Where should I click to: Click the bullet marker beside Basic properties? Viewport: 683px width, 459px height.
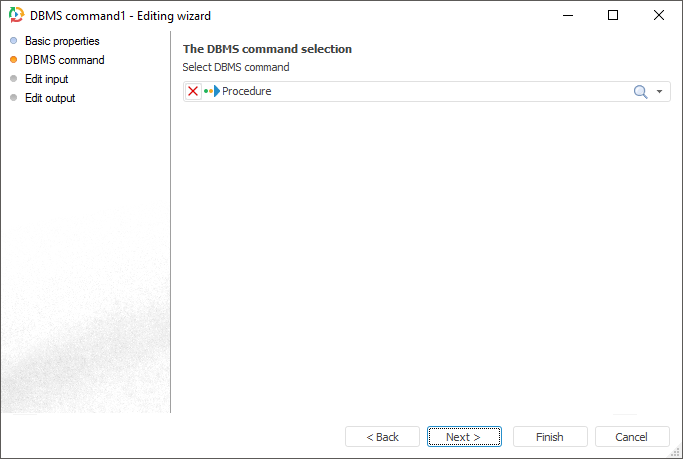click(14, 41)
